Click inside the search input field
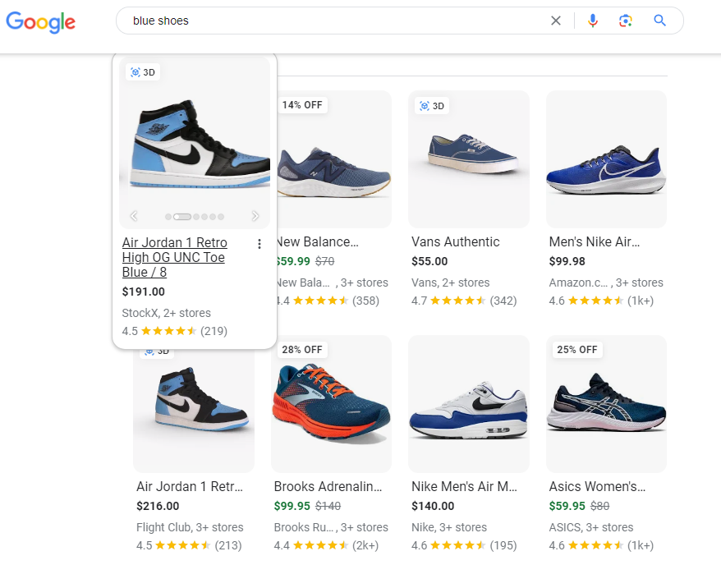This screenshot has width=721, height=588. [328, 21]
